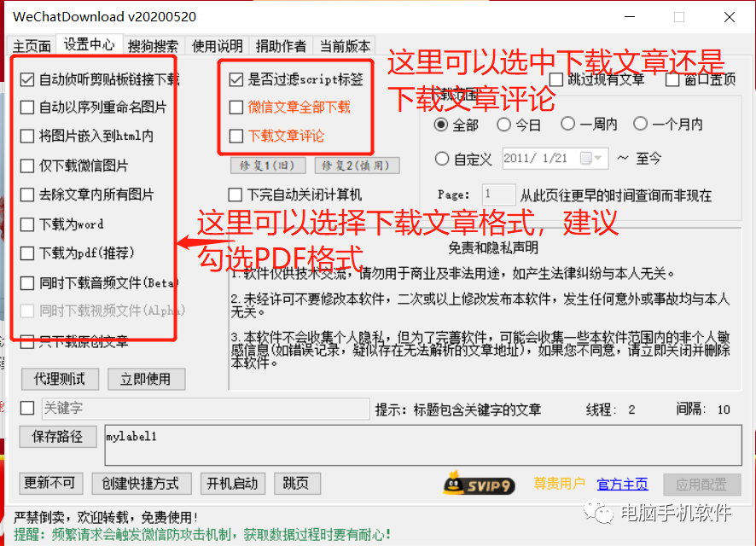
Task: Click the green 提醒 reminder status line
Action: [202, 534]
